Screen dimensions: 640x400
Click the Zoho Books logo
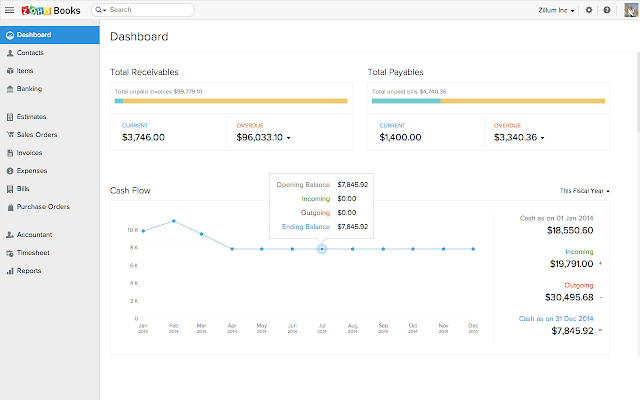click(51, 10)
